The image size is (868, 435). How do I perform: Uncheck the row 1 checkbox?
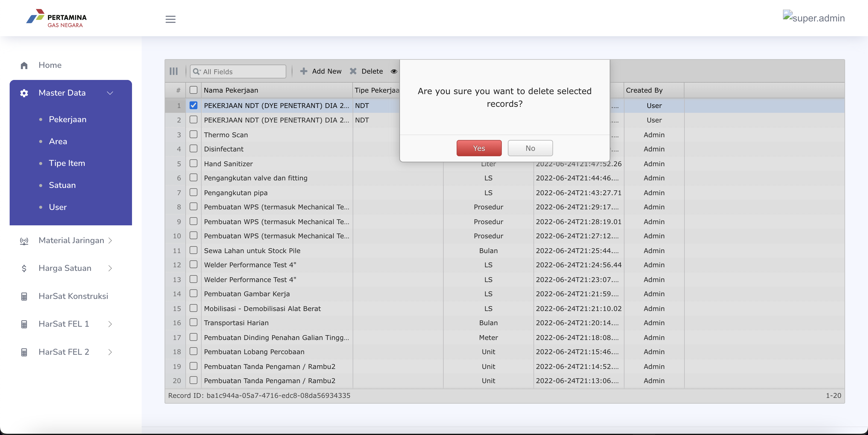[x=193, y=105]
